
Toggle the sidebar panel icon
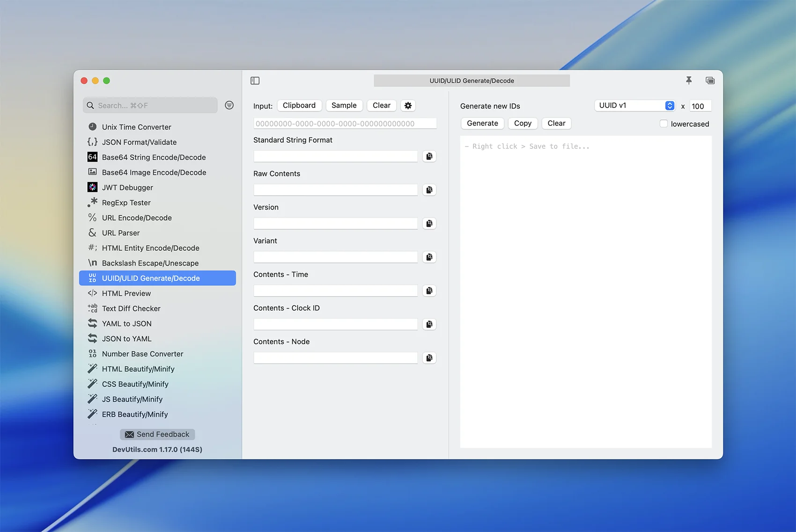point(255,80)
